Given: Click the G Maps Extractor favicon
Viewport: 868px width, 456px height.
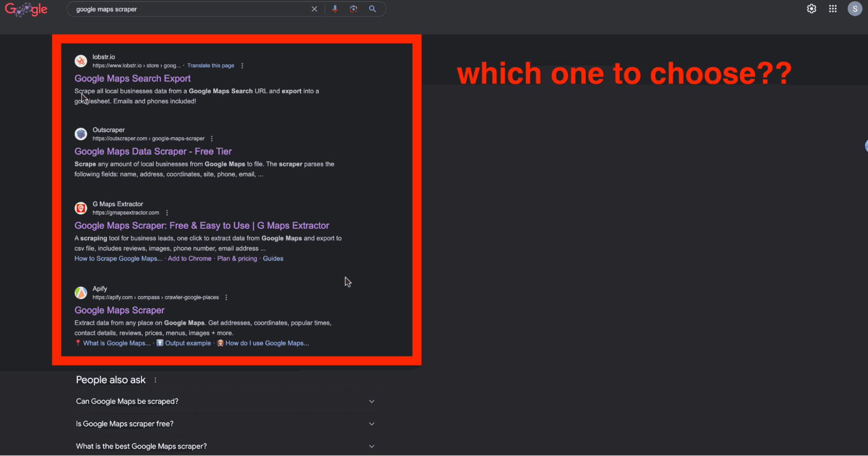Looking at the screenshot, I should pos(81,208).
